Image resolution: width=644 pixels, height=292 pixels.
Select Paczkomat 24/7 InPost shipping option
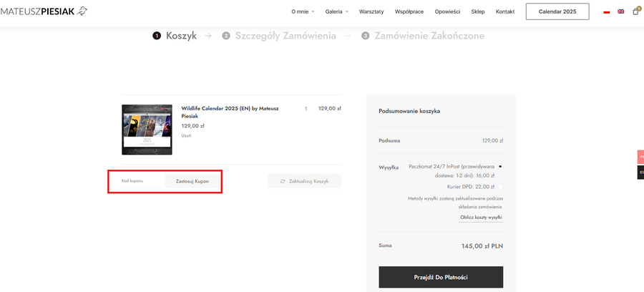coord(500,166)
